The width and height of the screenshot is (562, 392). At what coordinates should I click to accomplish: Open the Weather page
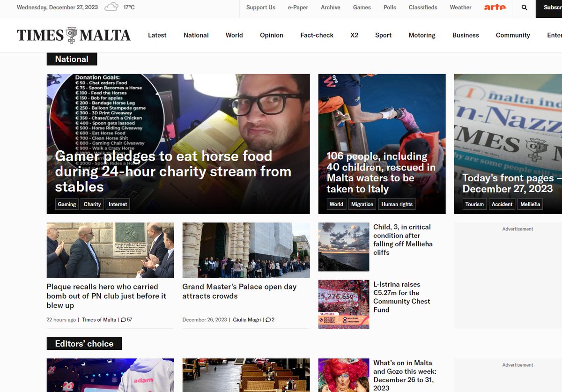pos(461,7)
